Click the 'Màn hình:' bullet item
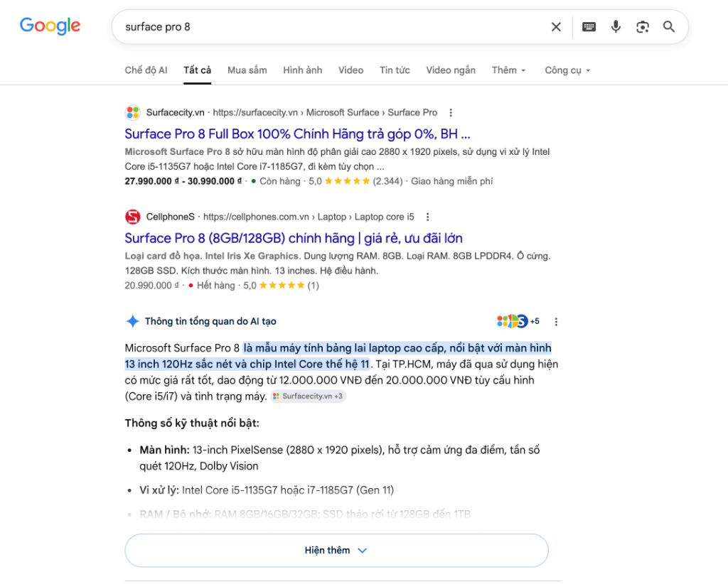Screen dimensions: 728x584 339,458
